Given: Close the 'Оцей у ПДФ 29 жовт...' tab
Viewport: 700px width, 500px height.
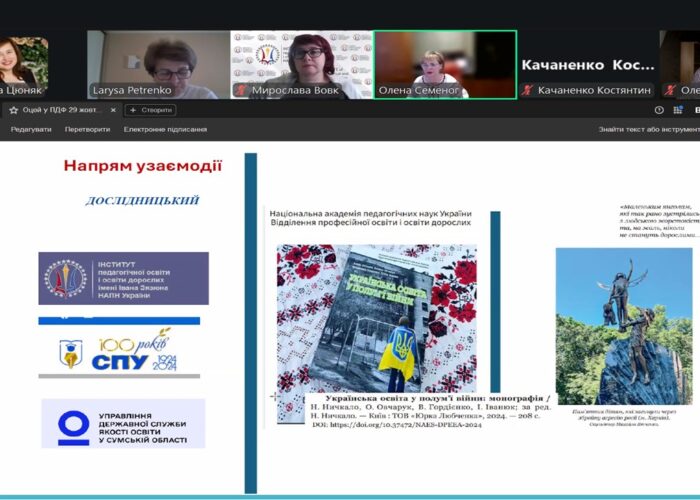Looking at the screenshot, I should tap(115, 110).
